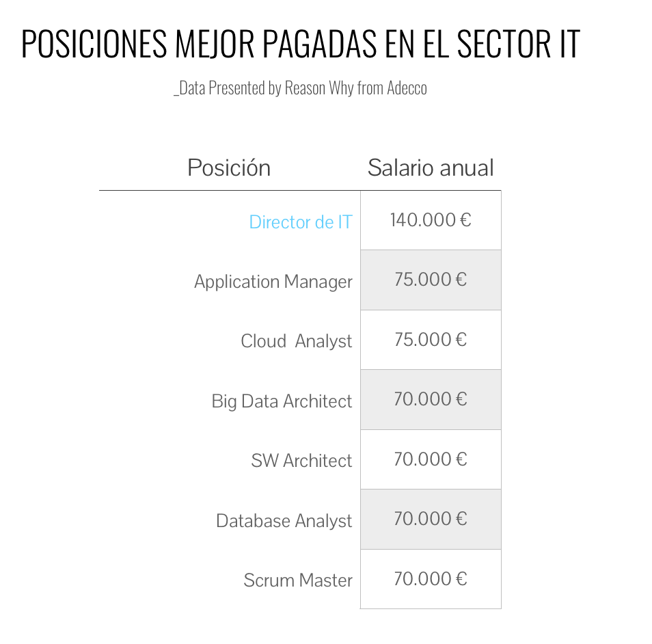
Task: Click the Cloud Analyst position label
Action: [297, 341]
